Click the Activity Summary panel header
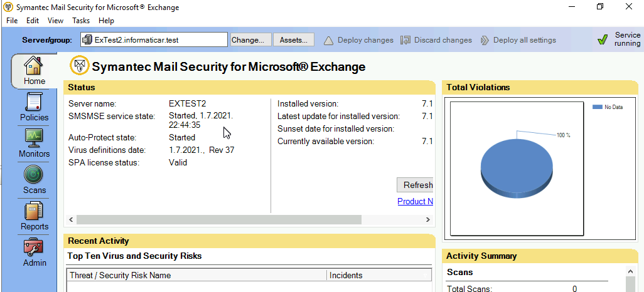The height and width of the screenshot is (292, 644). (x=540, y=256)
